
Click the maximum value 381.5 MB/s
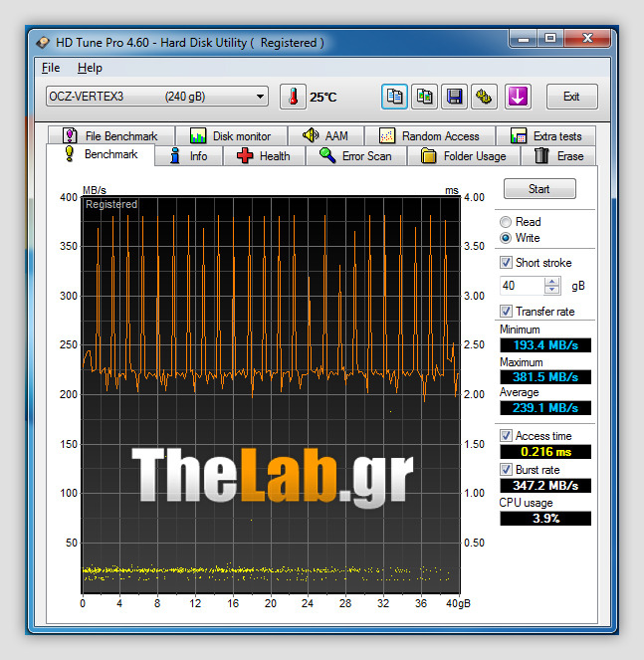click(545, 376)
